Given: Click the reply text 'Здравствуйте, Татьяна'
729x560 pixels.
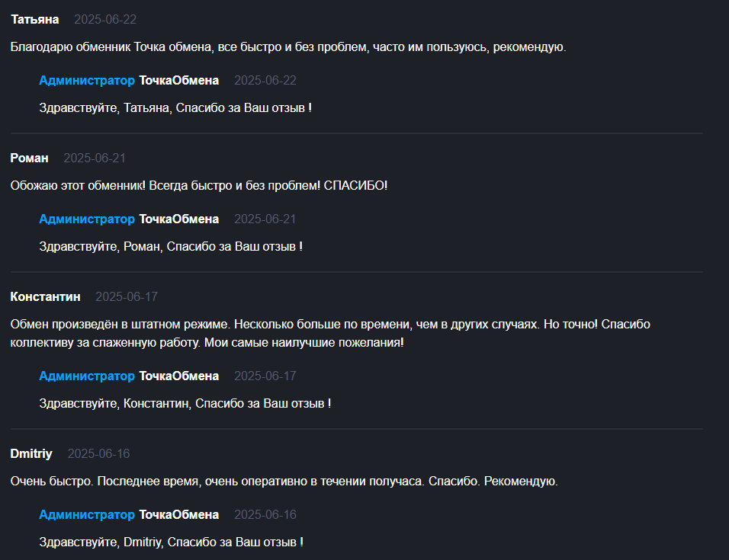Looking at the screenshot, I should 175,107.
